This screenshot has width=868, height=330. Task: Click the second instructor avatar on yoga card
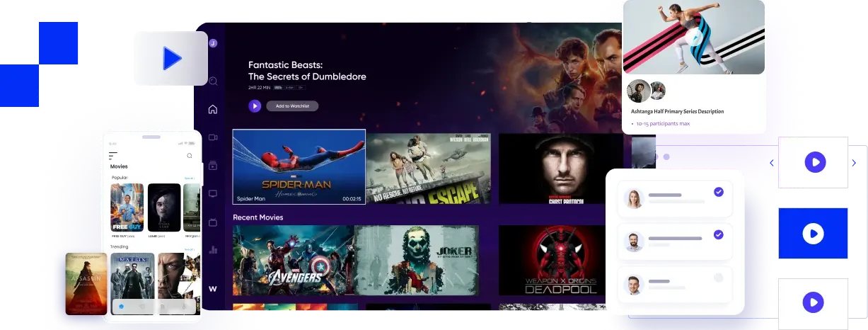tap(658, 91)
